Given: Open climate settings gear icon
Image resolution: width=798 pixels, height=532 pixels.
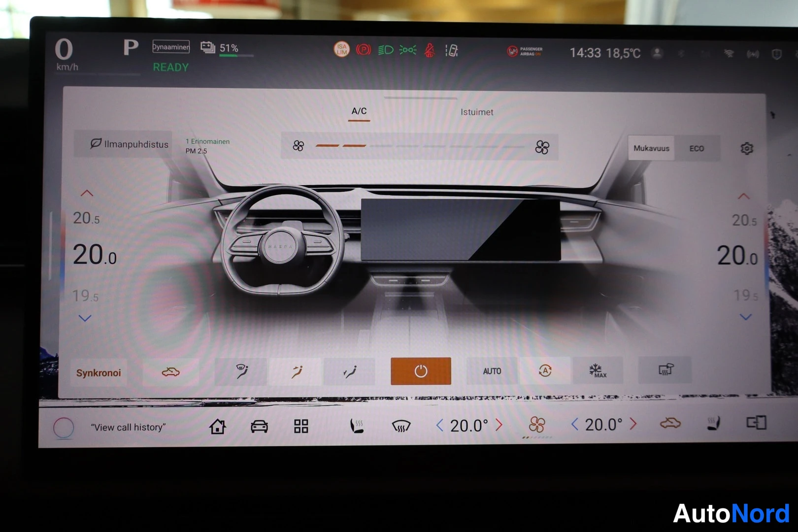Looking at the screenshot, I should [747, 148].
